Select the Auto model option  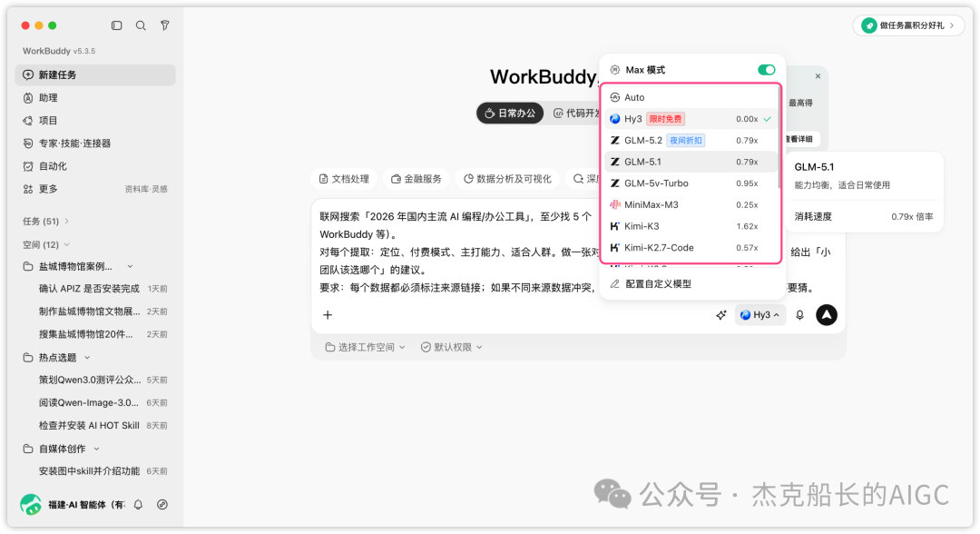point(691,97)
